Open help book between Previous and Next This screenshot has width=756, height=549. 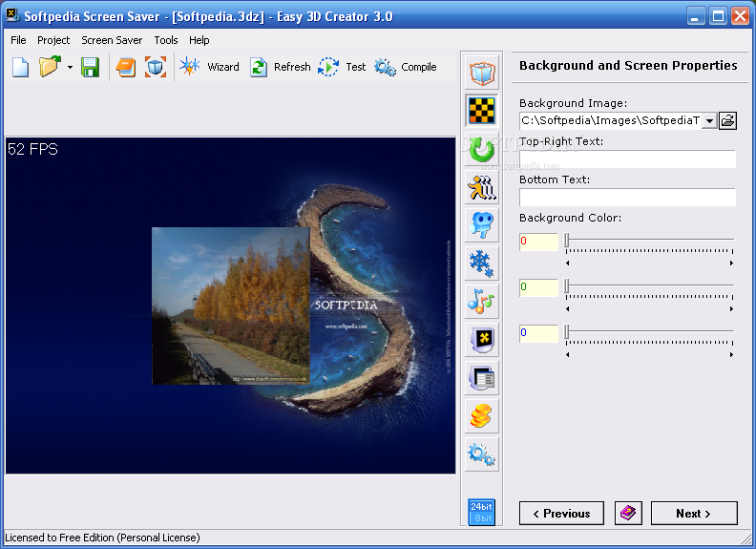(628, 514)
